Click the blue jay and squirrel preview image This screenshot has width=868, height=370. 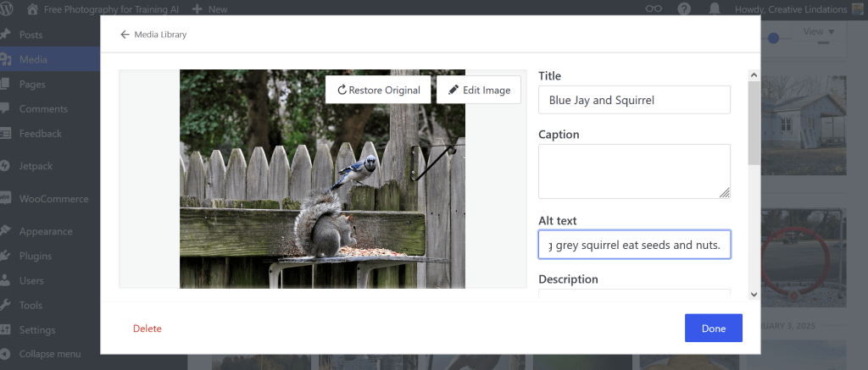[x=322, y=179]
